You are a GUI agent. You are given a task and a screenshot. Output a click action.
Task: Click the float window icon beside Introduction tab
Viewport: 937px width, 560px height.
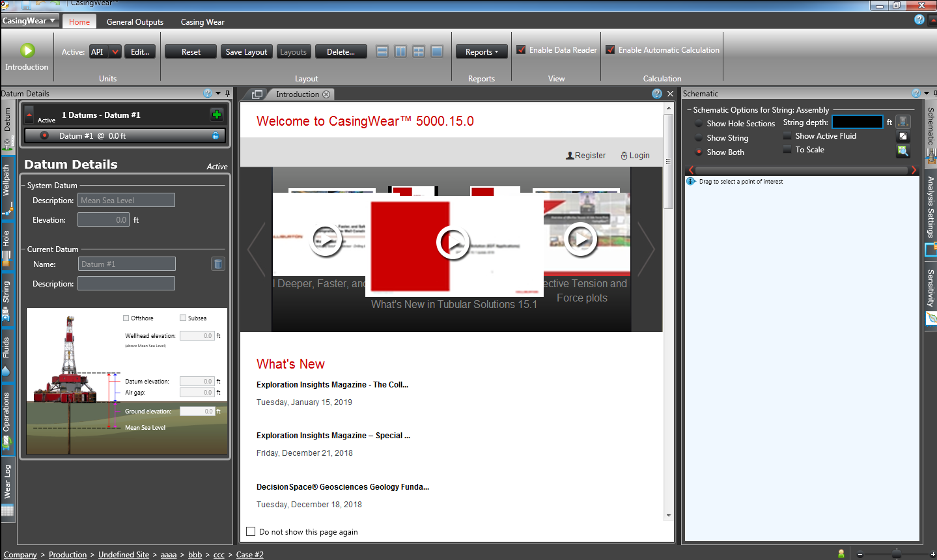257,94
